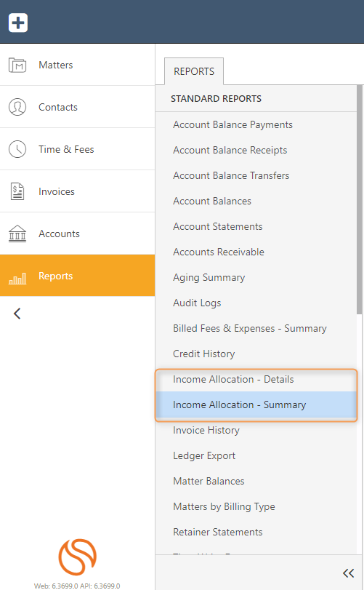The height and width of the screenshot is (590, 364).
Task: Open the Credit History report
Action: tap(256, 354)
